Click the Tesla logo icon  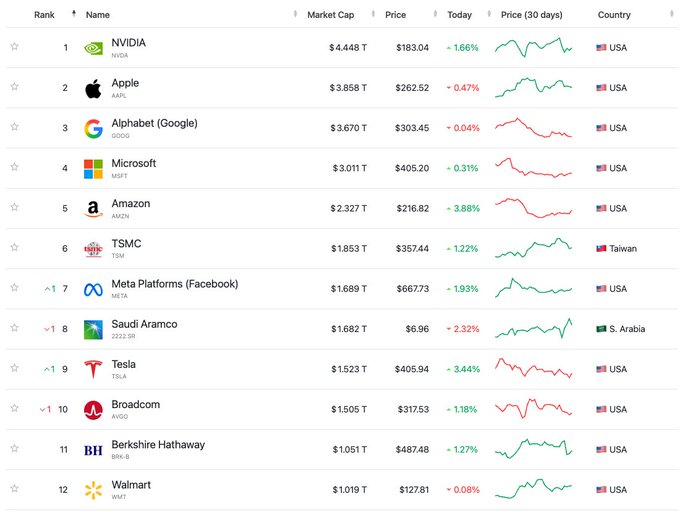[93, 369]
